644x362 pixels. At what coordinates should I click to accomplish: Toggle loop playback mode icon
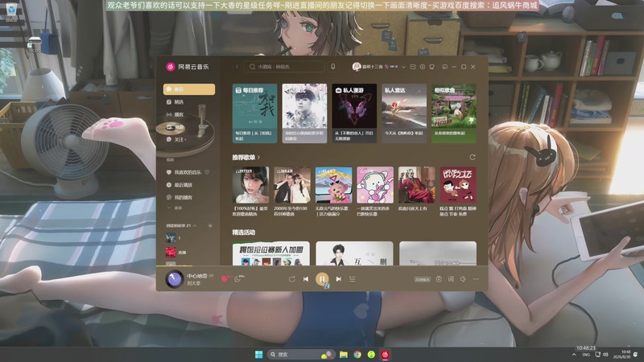click(292, 279)
